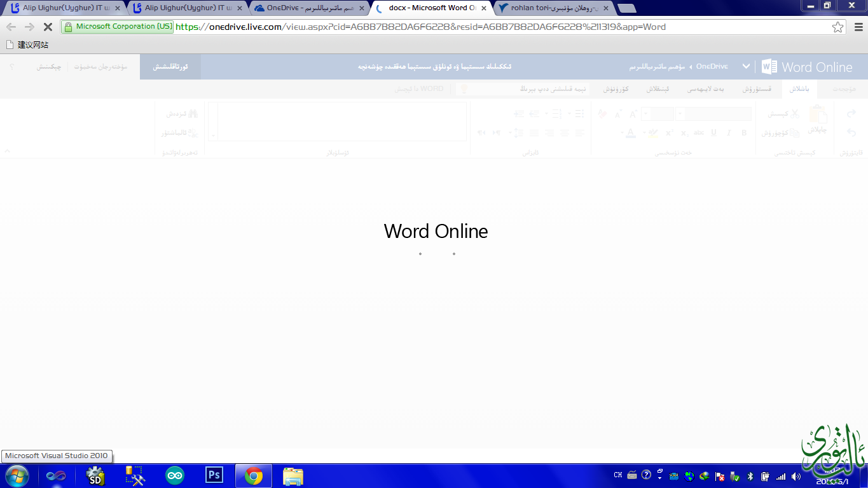Open the Chrome menu hamburger icon
The image size is (868, 488).
(x=858, y=27)
